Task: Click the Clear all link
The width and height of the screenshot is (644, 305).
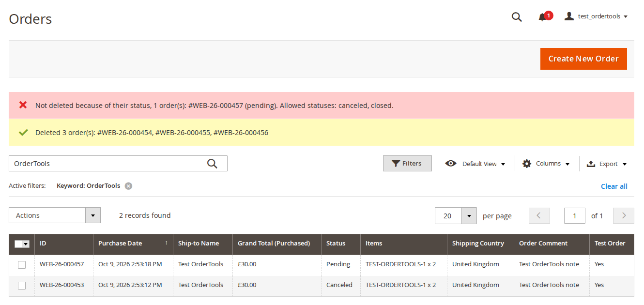Action: tap(614, 186)
